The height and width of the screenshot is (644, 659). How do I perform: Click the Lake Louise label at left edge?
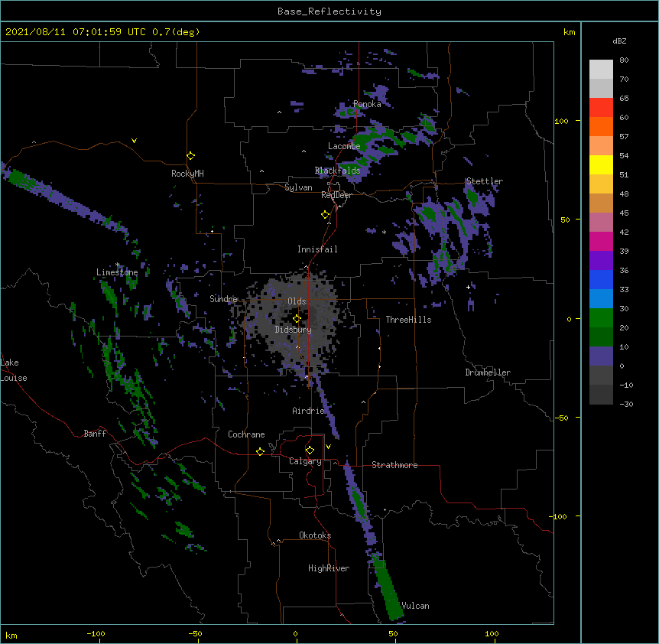[x=14, y=370]
